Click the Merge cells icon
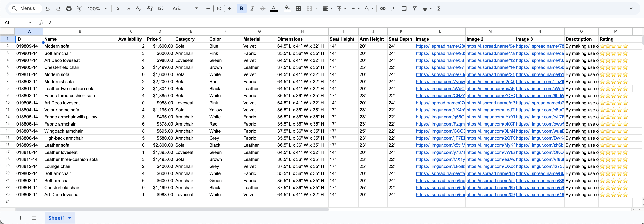This screenshot has height=224, width=644. tap(309, 9)
